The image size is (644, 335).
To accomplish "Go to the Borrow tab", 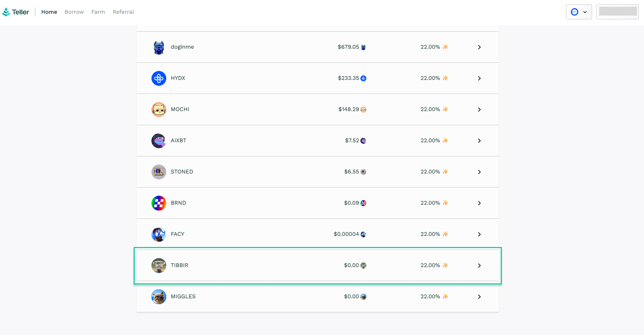I will click(x=74, y=12).
